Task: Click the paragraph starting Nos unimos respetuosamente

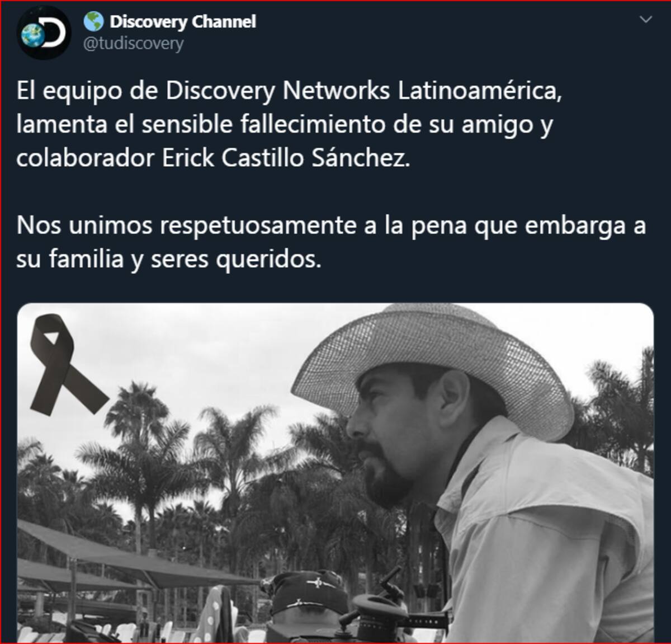Action: [x=331, y=242]
